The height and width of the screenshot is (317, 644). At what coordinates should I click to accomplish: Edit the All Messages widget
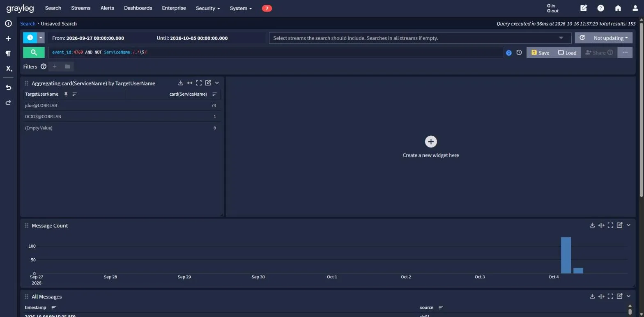point(619,296)
